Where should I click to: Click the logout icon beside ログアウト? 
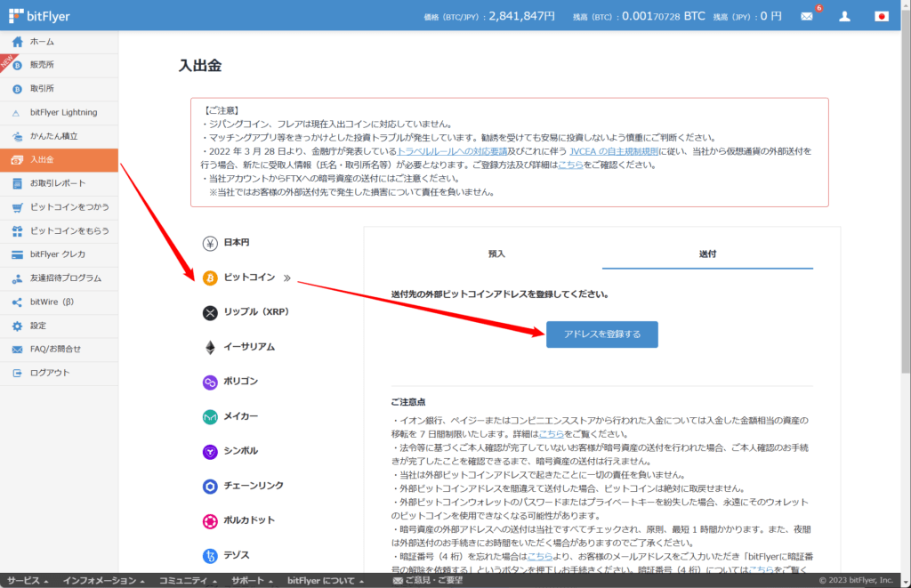[18, 373]
